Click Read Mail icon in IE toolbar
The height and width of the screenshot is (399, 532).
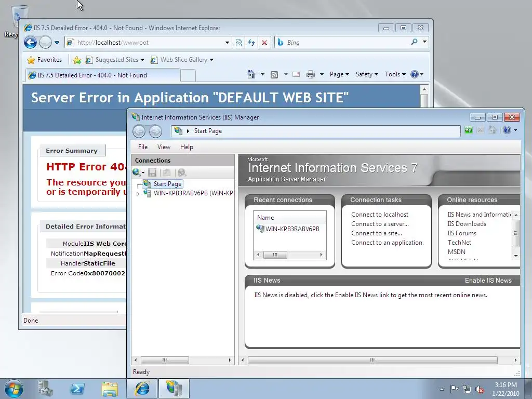(296, 74)
